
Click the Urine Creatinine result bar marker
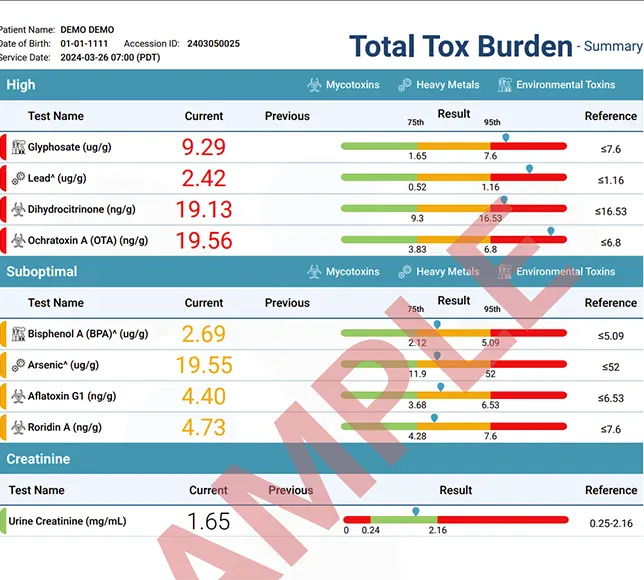point(416,512)
